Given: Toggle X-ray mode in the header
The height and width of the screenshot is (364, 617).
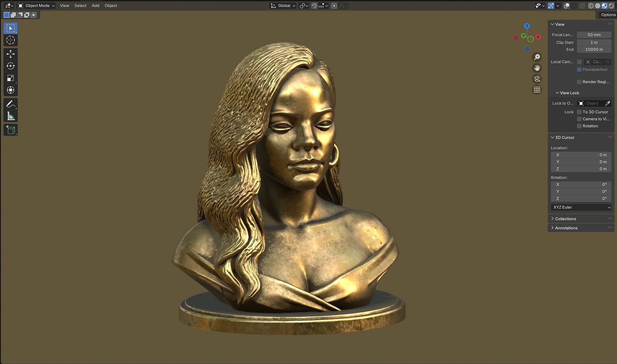Looking at the screenshot, I should pyautogui.click(x=582, y=6).
